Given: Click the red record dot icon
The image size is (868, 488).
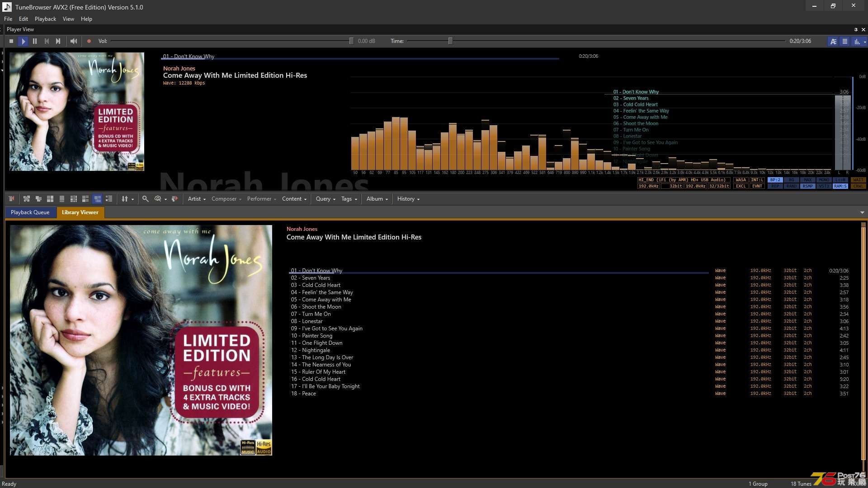Looking at the screenshot, I should coord(89,41).
